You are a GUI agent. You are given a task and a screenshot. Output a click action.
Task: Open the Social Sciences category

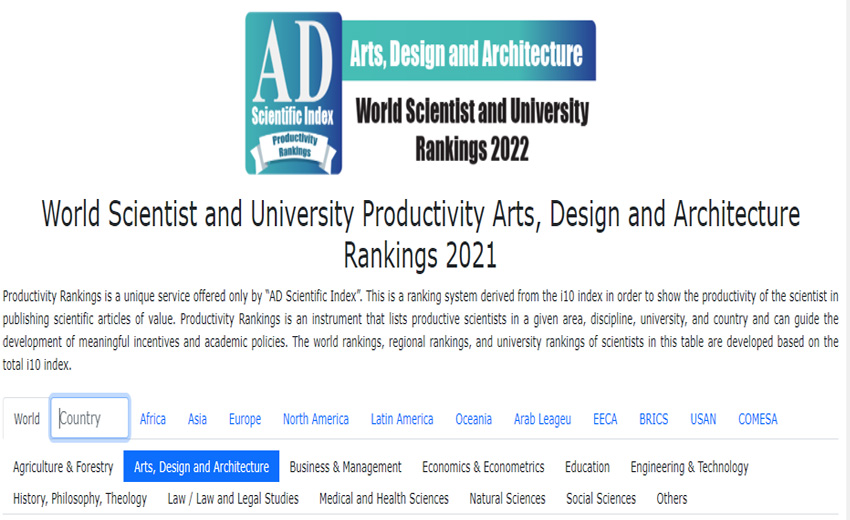click(x=601, y=498)
